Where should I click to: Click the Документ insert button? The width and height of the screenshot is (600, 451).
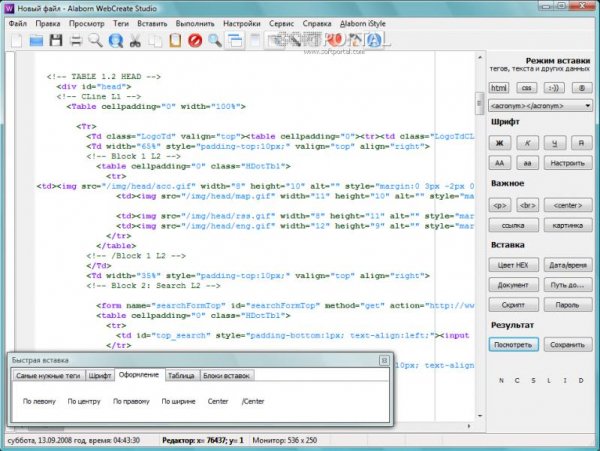513,285
